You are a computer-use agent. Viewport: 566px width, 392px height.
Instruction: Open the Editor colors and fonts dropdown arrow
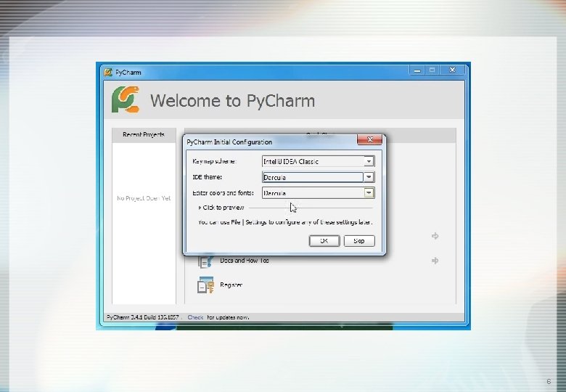point(369,193)
